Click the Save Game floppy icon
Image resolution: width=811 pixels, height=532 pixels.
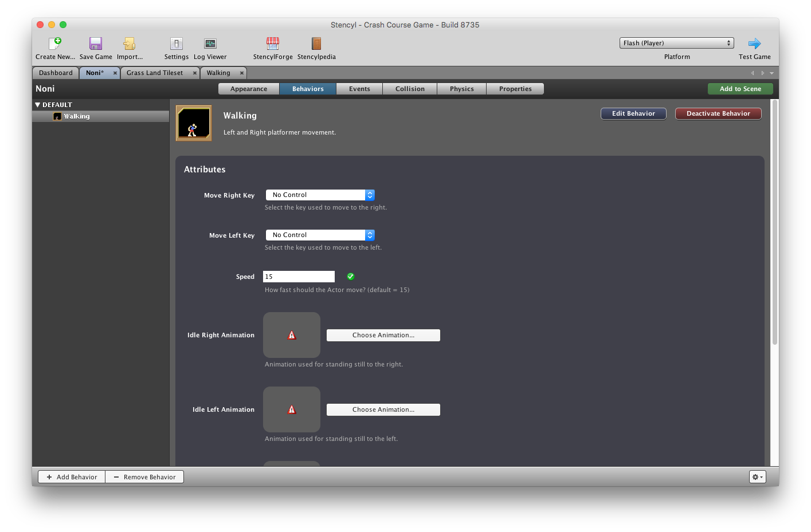[x=96, y=44]
